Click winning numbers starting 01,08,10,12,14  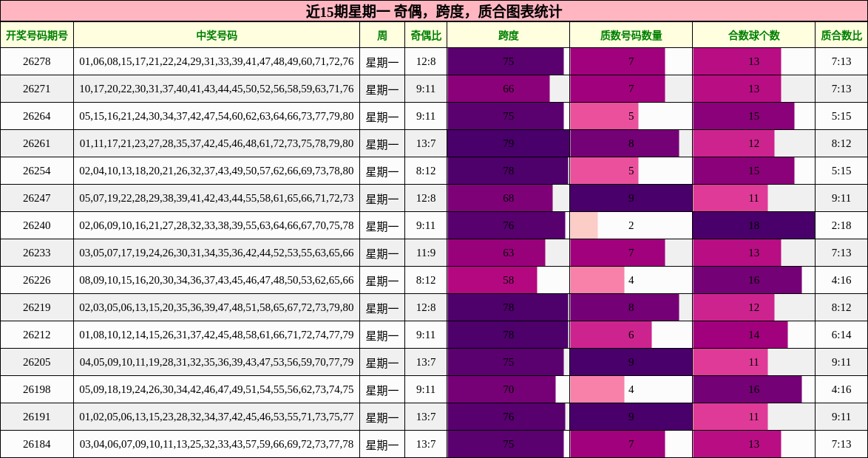217,335
